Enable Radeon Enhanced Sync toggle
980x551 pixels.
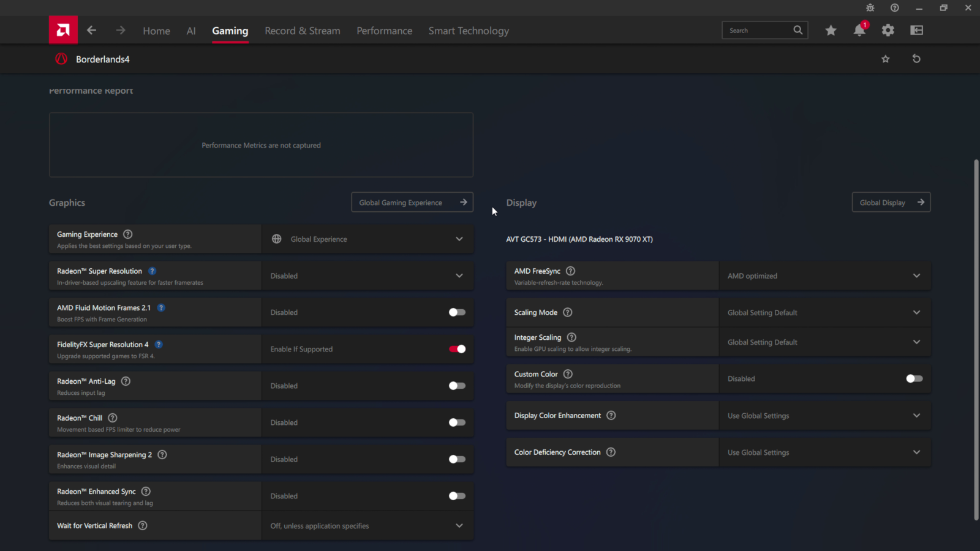[x=457, y=496]
